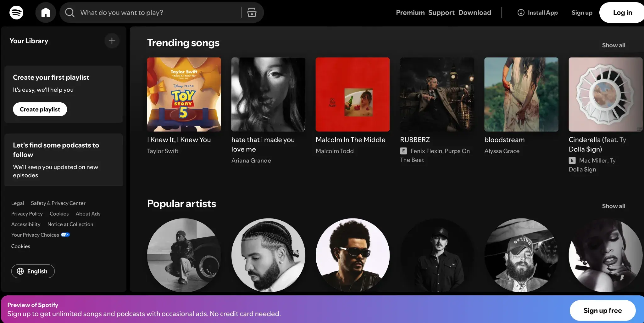The height and width of the screenshot is (323, 644).
Task: Click the plus icon in Your Library
Action: 112,41
